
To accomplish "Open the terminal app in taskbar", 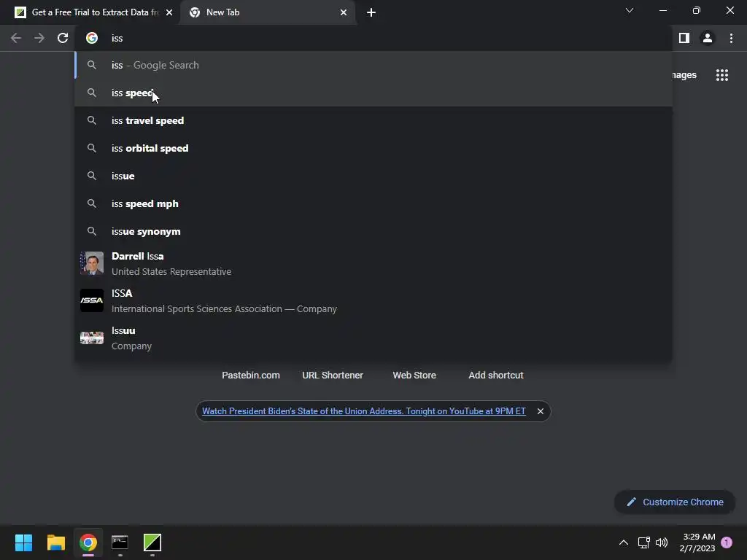I will click(120, 542).
